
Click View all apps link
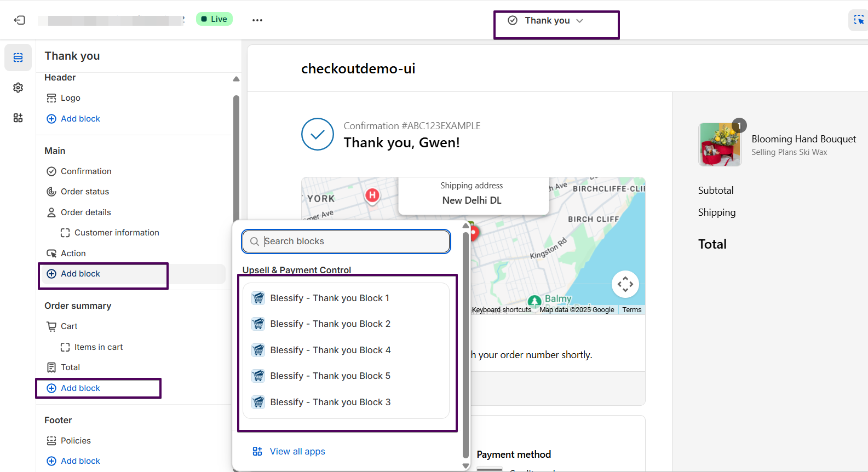click(x=297, y=452)
